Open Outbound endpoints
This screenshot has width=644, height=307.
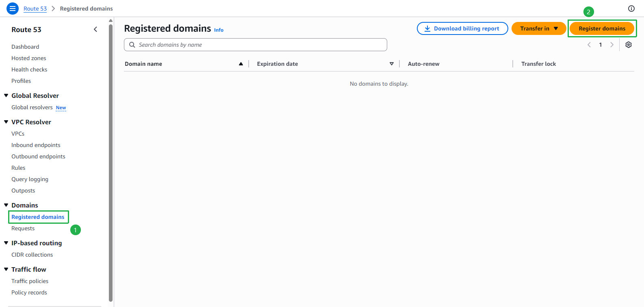[x=38, y=156]
